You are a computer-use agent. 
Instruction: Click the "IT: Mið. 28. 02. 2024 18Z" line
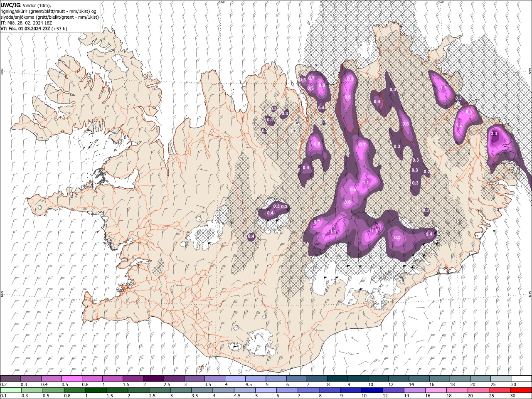26,23
